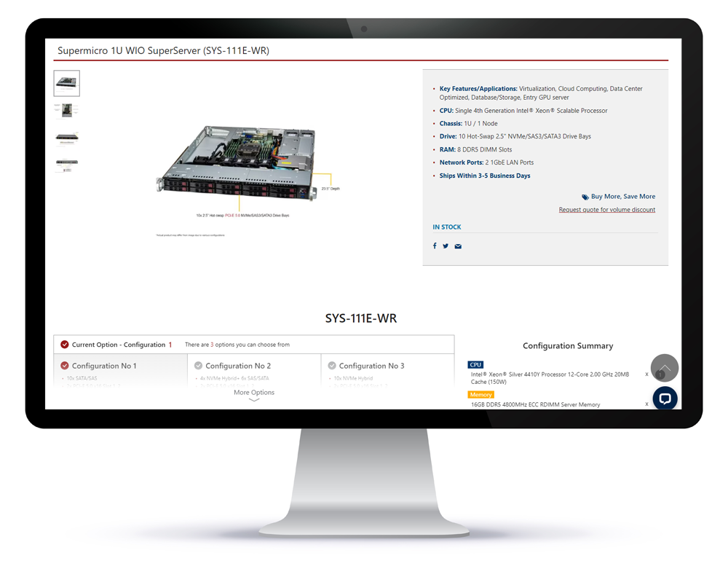728x569 pixels.
Task: Open the PCI-E 5.0 link in image caption
Action: (233, 216)
